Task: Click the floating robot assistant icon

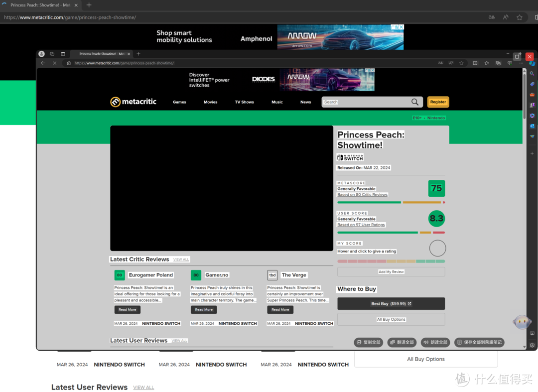Action: click(522, 322)
